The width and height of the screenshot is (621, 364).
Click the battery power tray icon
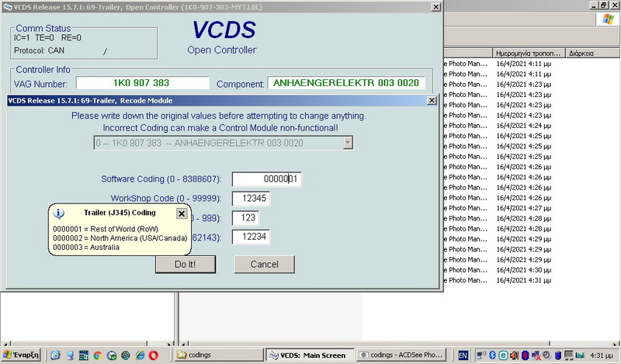[x=557, y=355]
